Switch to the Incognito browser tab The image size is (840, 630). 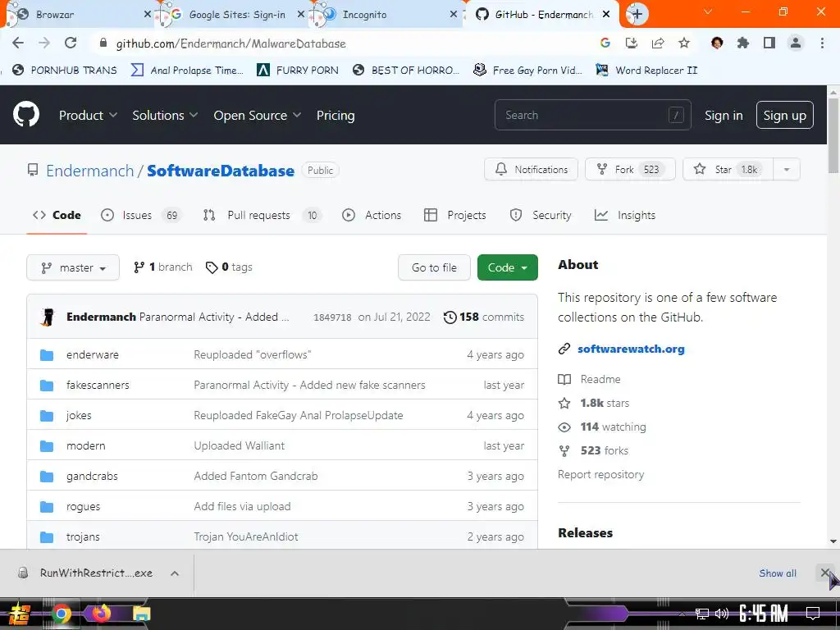click(x=387, y=15)
